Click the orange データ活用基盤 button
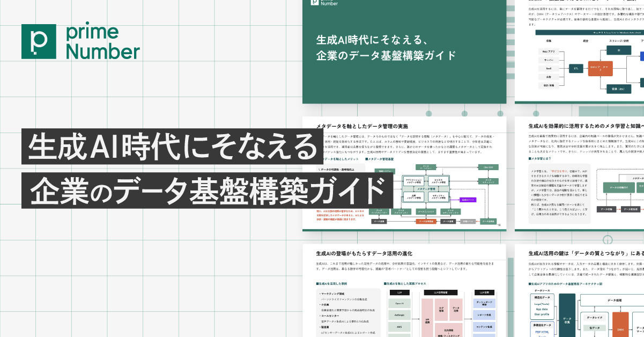 [426, 221]
